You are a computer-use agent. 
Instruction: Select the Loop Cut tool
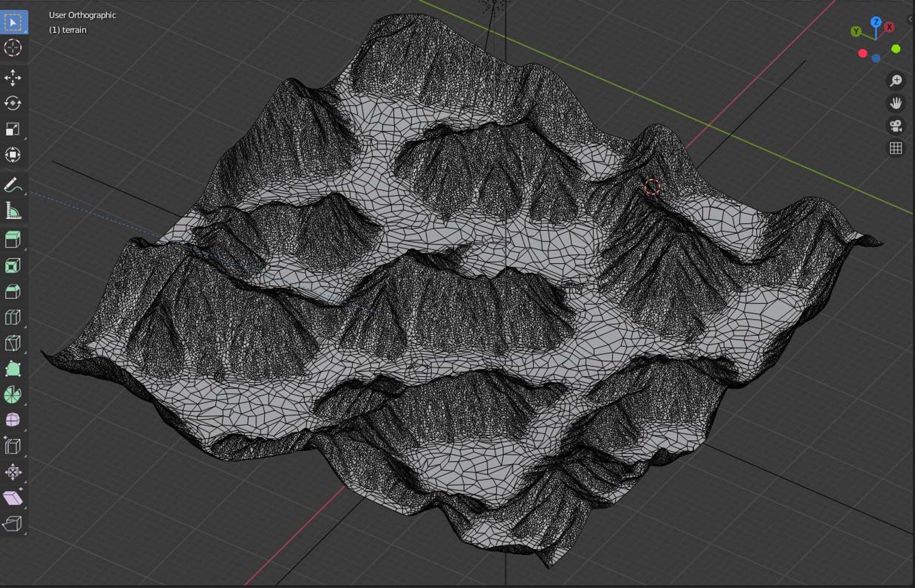(13, 317)
